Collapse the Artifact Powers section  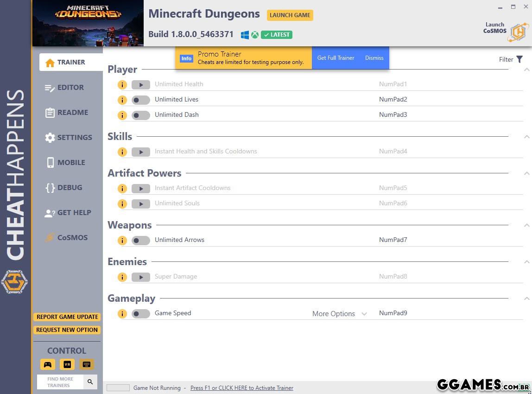[526, 173]
